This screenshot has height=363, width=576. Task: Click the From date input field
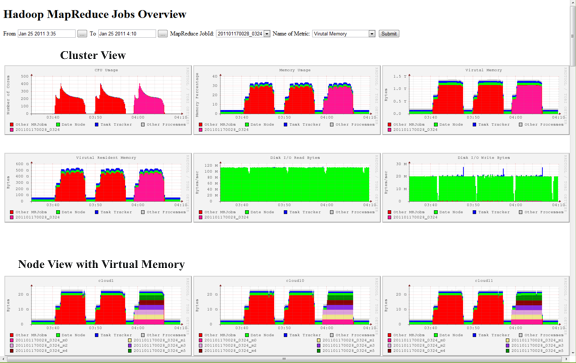click(47, 33)
